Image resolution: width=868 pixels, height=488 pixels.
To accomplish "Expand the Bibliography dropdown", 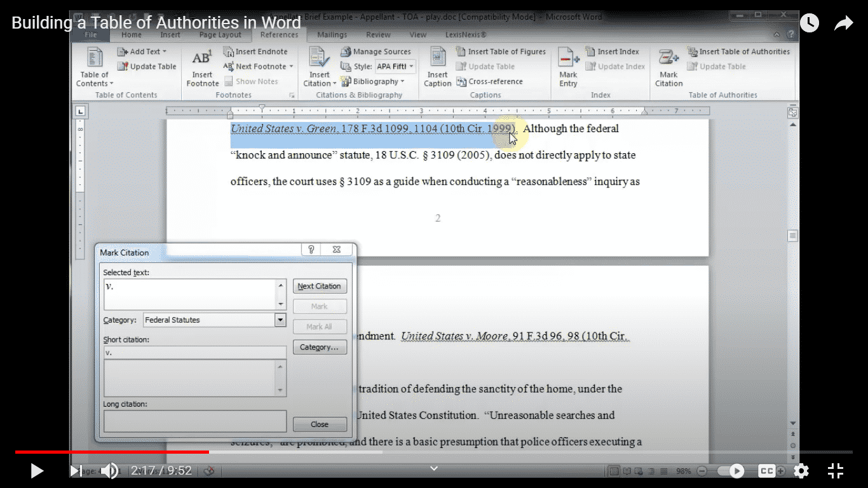I will click(x=375, y=81).
